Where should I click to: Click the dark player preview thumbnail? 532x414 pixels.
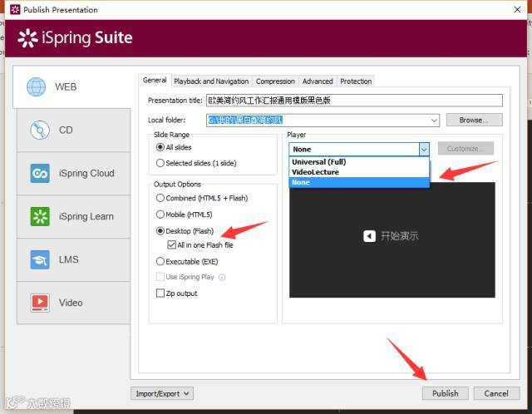click(392, 240)
